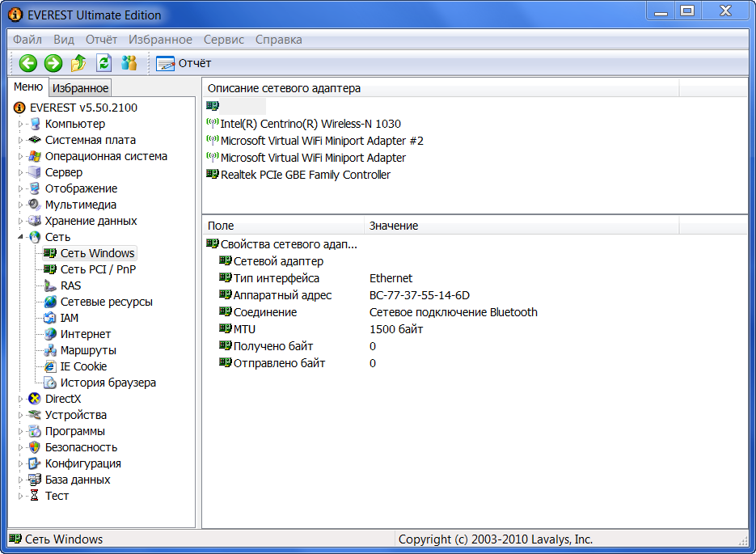This screenshot has height=554, width=756.
Task: Click the DirectX icon
Action: (x=34, y=399)
